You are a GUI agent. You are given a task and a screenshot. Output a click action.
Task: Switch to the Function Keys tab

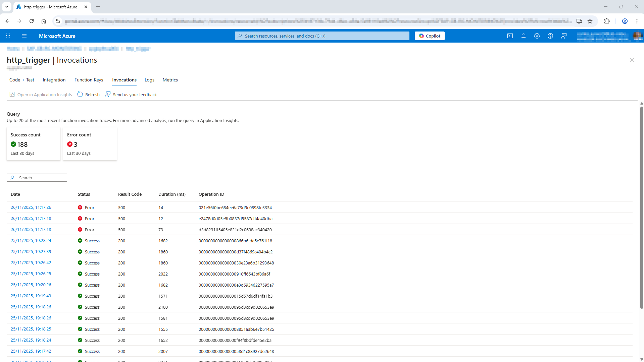89,80
